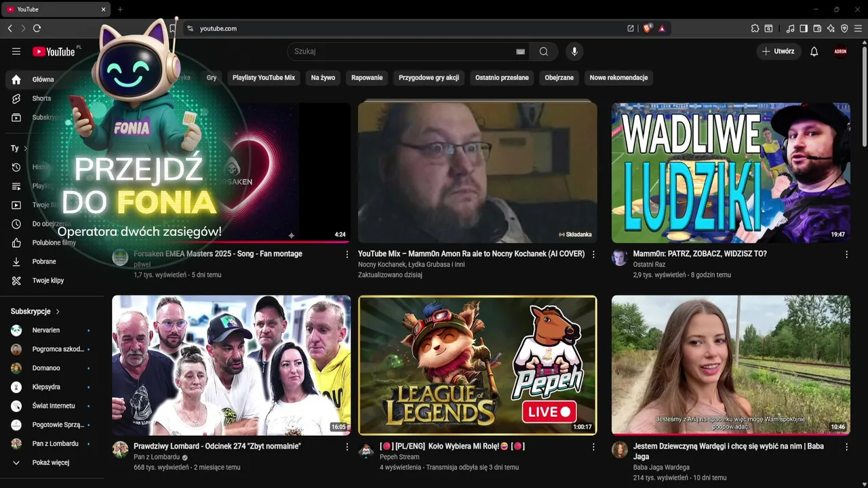
Task: Select the Rapowanie filter chip
Action: pyautogui.click(x=367, y=77)
